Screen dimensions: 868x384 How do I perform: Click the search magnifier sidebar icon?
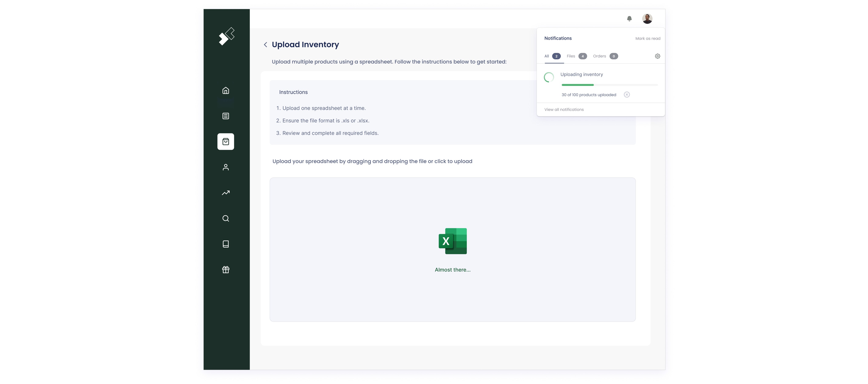pyautogui.click(x=225, y=218)
